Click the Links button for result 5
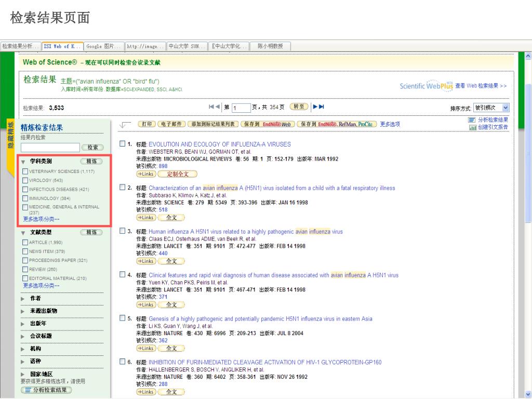 [x=146, y=348]
